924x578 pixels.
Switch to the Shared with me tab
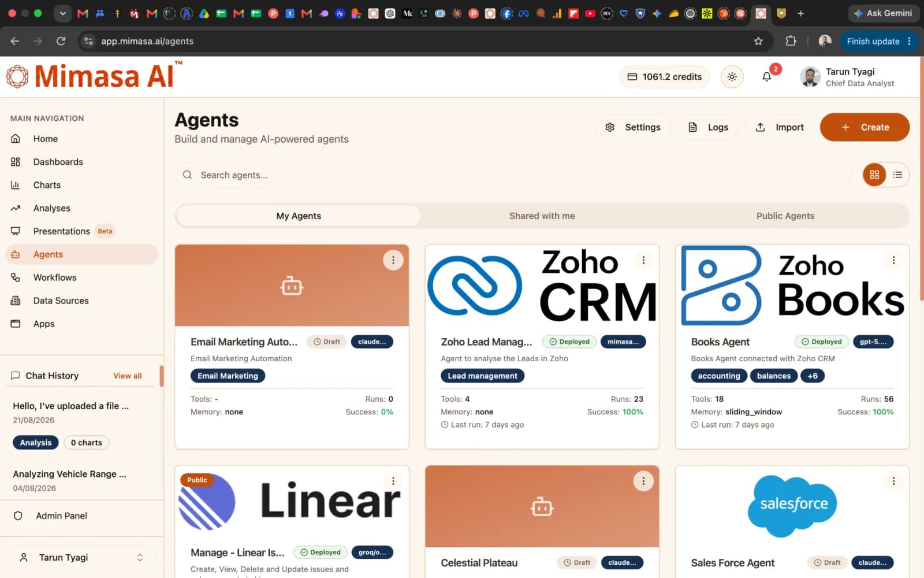(x=542, y=216)
